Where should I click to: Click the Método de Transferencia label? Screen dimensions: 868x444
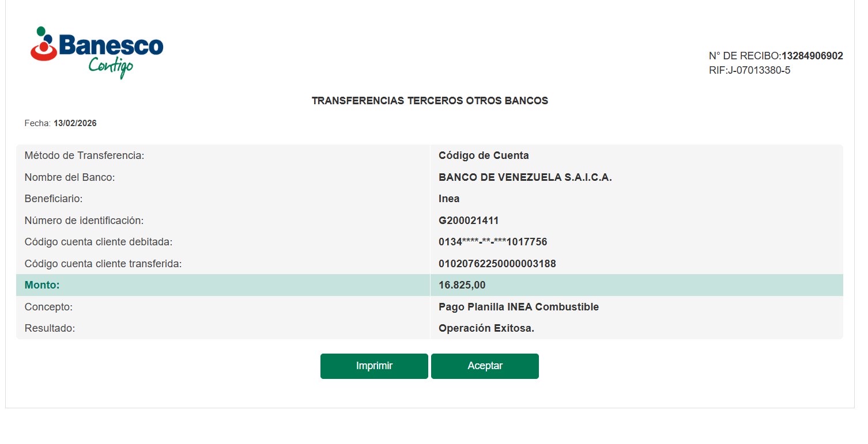[84, 155]
